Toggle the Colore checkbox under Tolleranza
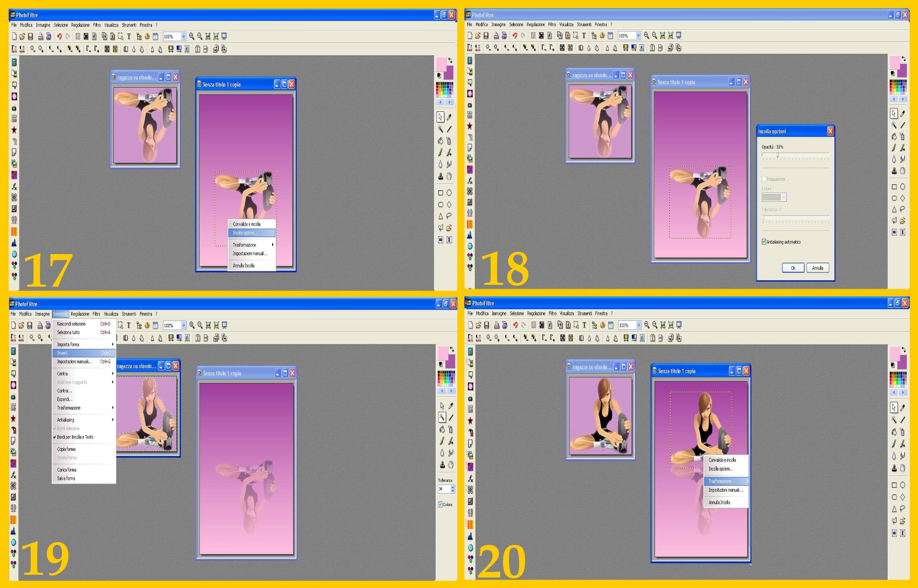The image size is (918, 588). tap(441, 505)
